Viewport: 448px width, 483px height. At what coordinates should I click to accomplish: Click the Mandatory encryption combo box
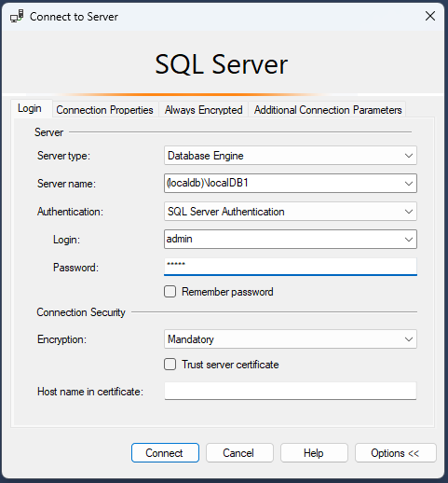pos(291,339)
